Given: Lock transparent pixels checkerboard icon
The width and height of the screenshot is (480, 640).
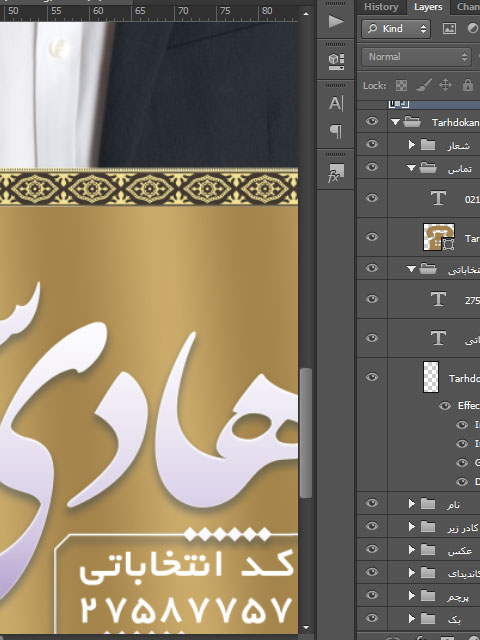Looking at the screenshot, I should click(x=402, y=85).
